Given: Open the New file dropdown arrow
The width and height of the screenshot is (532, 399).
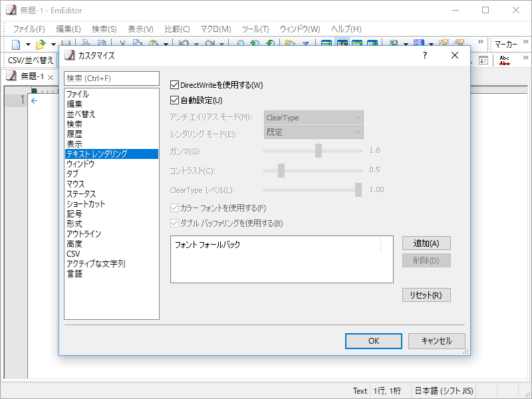Looking at the screenshot, I should 28,44.
